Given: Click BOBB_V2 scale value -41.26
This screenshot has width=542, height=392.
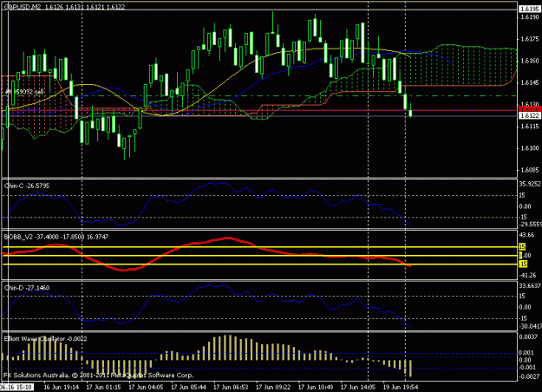Looking at the screenshot, I should (527, 276).
